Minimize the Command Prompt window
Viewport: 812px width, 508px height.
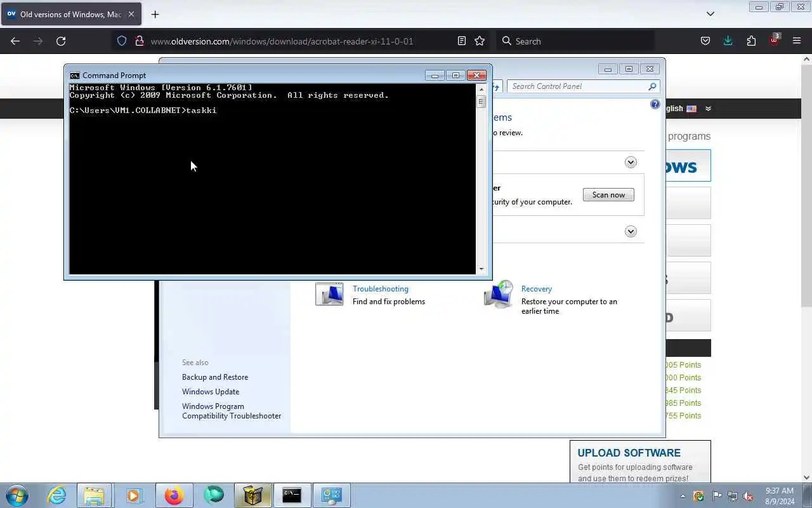(x=435, y=75)
